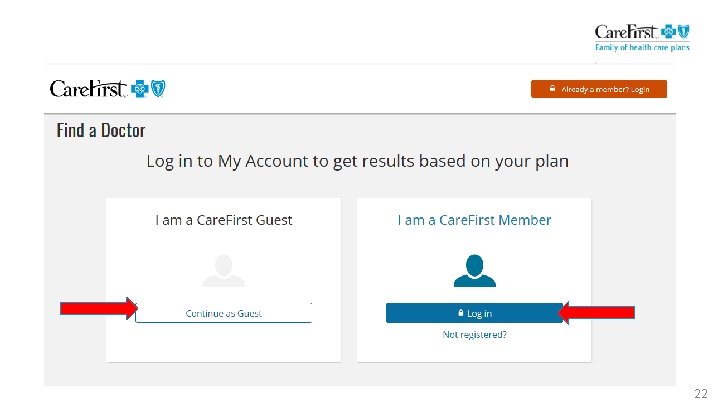The height and width of the screenshot is (405, 720).
Task: Click the lock icon in the orange login button
Action: pyautogui.click(x=551, y=89)
